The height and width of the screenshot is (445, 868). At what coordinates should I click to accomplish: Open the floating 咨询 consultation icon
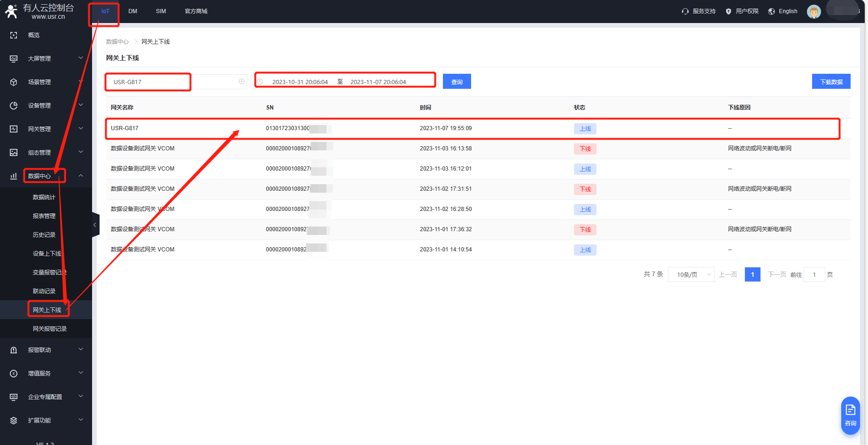pyautogui.click(x=850, y=415)
